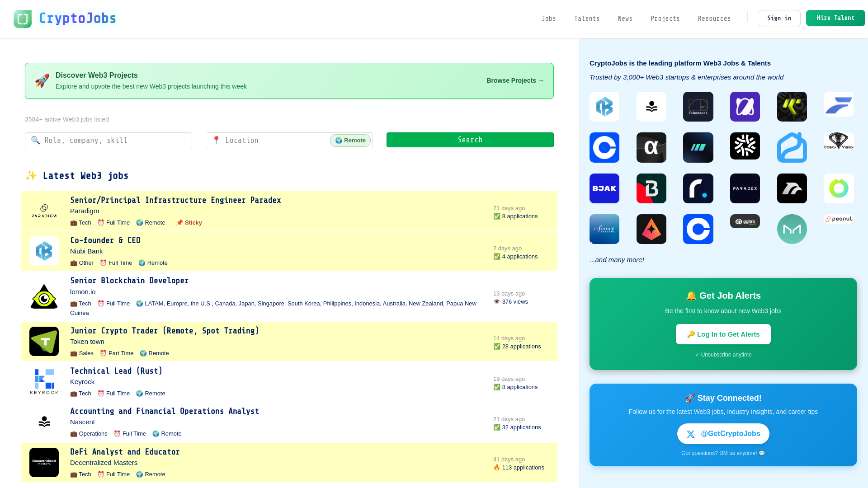Click the Role, company, skill field

[108, 141]
